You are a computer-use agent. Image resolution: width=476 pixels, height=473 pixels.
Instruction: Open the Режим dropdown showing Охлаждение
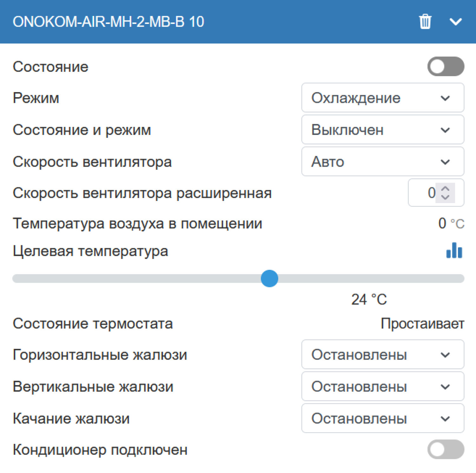[382, 98]
